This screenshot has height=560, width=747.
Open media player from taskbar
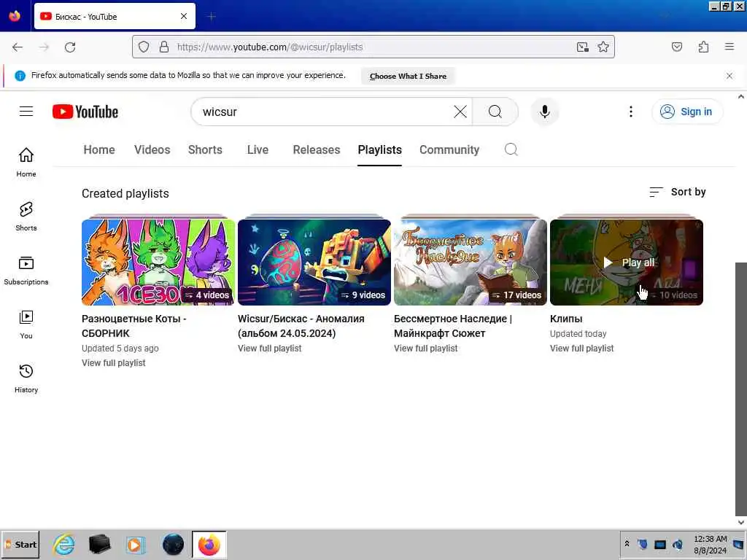[x=135, y=544]
